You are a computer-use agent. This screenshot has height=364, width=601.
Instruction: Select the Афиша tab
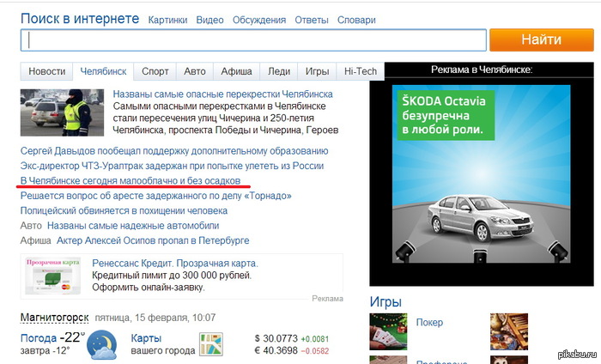click(x=236, y=71)
